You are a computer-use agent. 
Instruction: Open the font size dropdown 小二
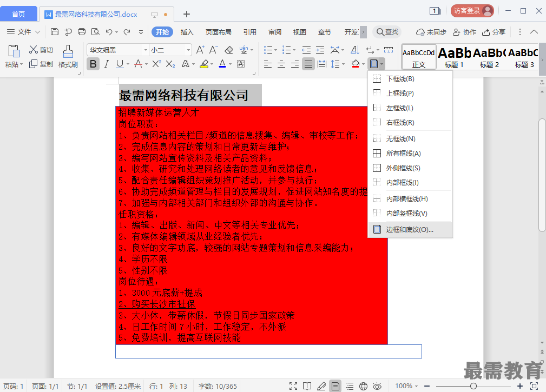pyautogui.click(x=188, y=50)
